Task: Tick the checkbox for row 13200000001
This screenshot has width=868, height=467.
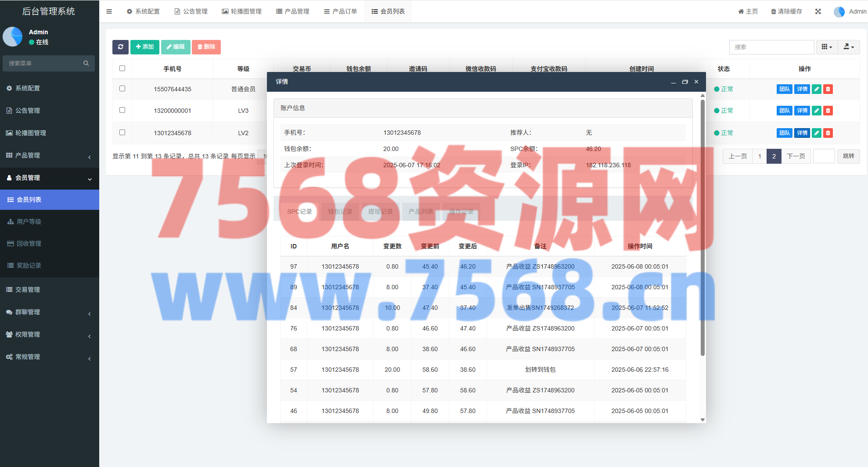Action: [122, 110]
